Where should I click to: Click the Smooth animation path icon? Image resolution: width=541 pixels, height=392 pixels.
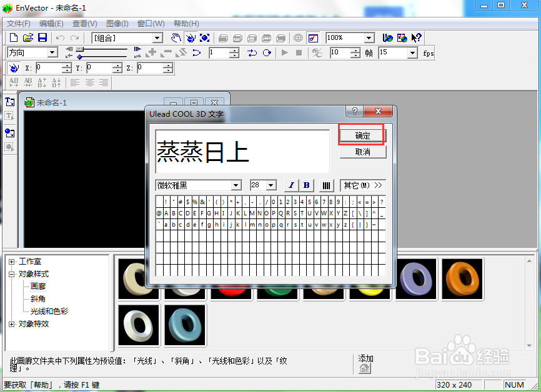196,53
